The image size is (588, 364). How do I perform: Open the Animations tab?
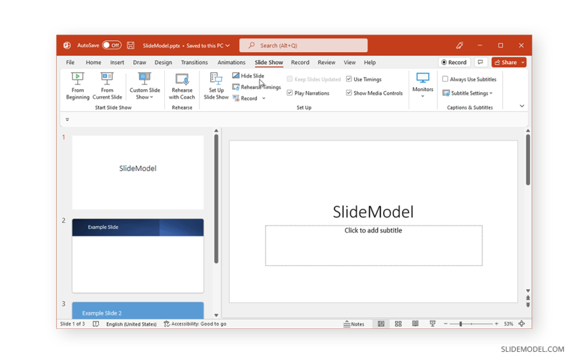click(231, 62)
